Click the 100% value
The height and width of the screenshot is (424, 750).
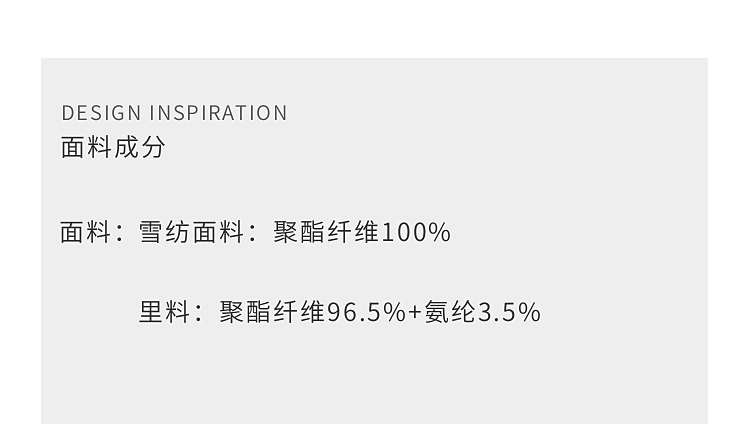pos(416,232)
